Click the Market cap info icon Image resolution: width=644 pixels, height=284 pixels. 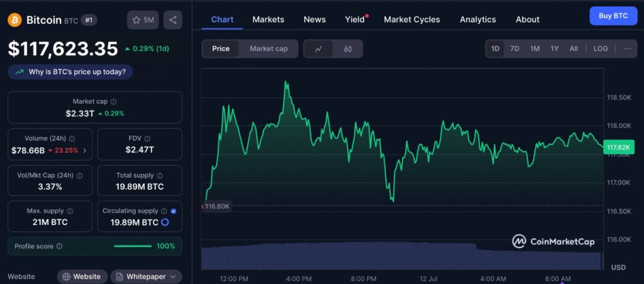pyautogui.click(x=113, y=101)
